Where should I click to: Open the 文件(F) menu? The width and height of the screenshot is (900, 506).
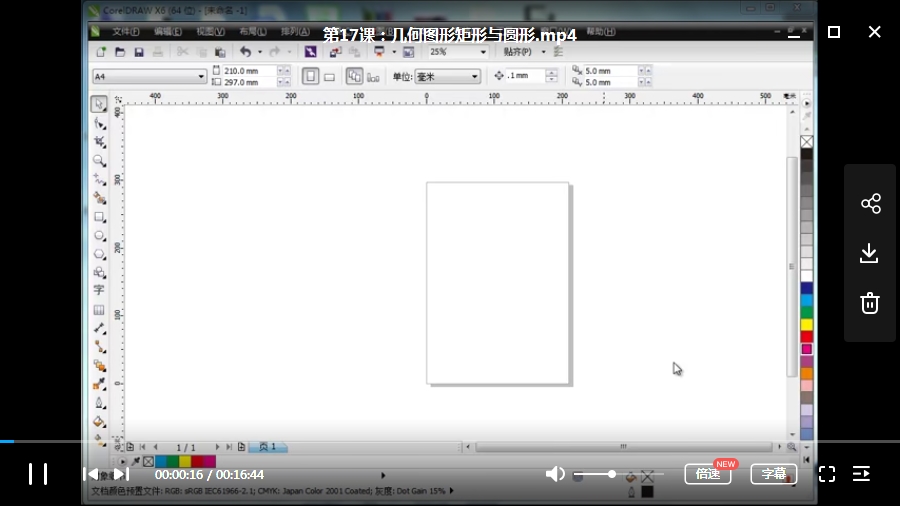pyautogui.click(x=126, y=32)
